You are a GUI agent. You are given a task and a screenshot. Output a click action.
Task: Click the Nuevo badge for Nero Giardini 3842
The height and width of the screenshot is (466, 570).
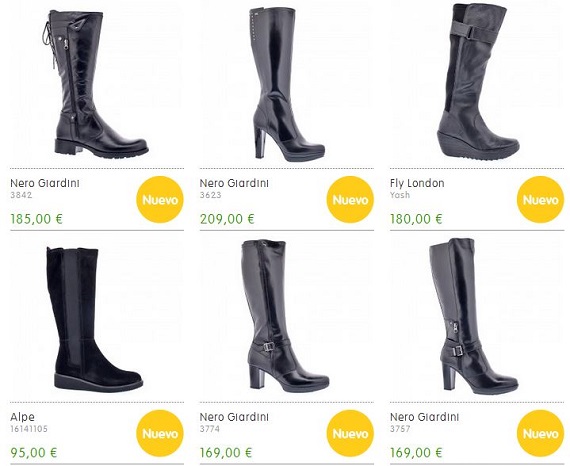pyautogui.click(x=160, y=200)
